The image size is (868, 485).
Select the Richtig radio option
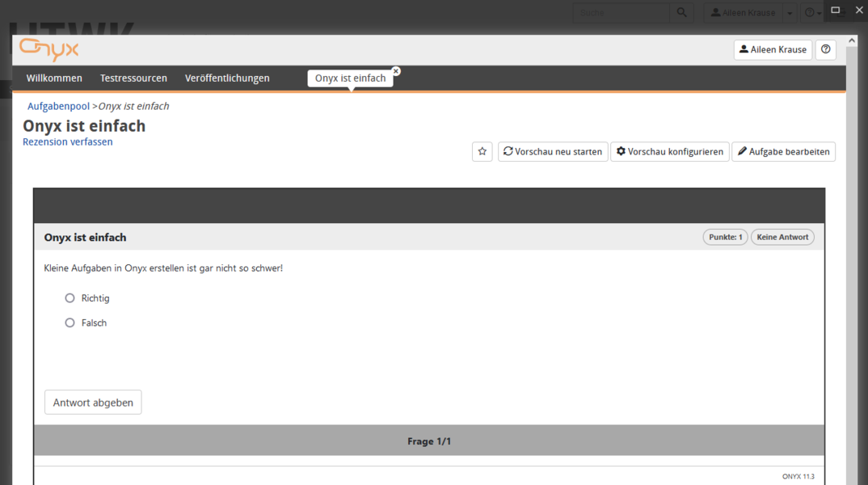click(x=70, y=297)
